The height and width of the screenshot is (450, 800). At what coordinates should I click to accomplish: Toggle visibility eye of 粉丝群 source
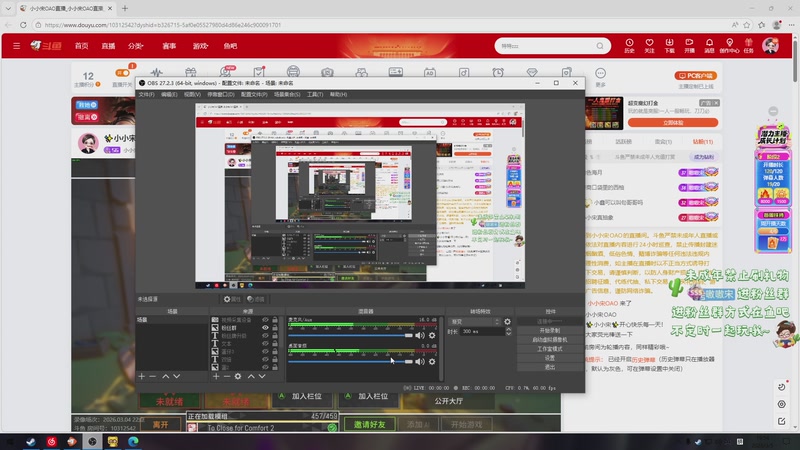[265, 328]
